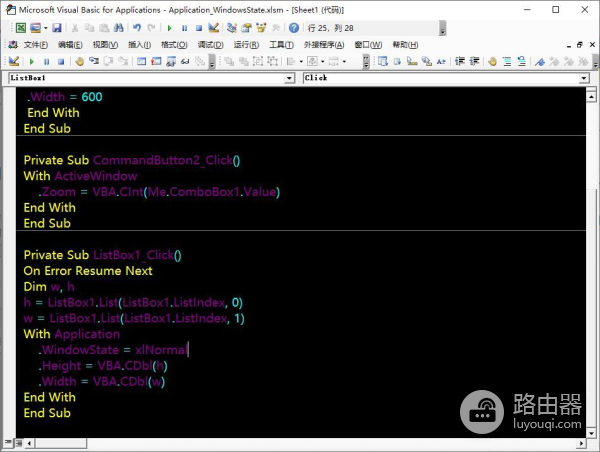The image size is (600, 452).
Task: Toggle breakpoint using the hand icon
Action: tap(79, 61)
